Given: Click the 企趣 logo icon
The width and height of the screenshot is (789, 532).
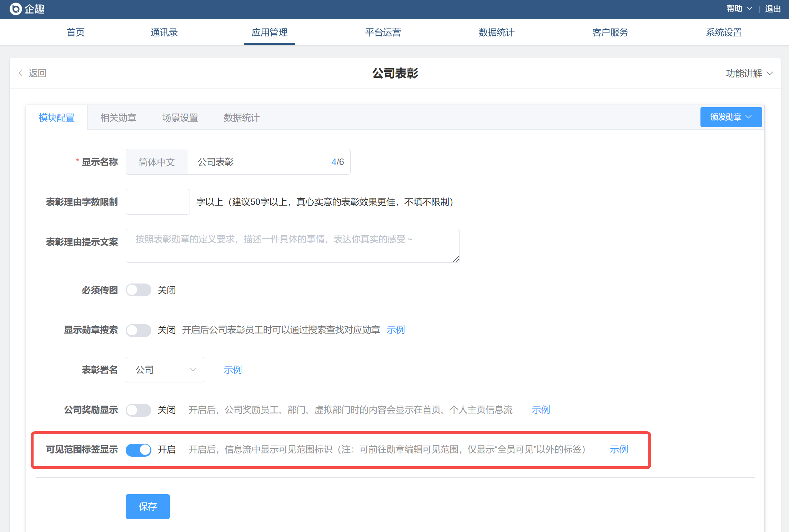Looking at the screenshot, I should coord(16,9).
